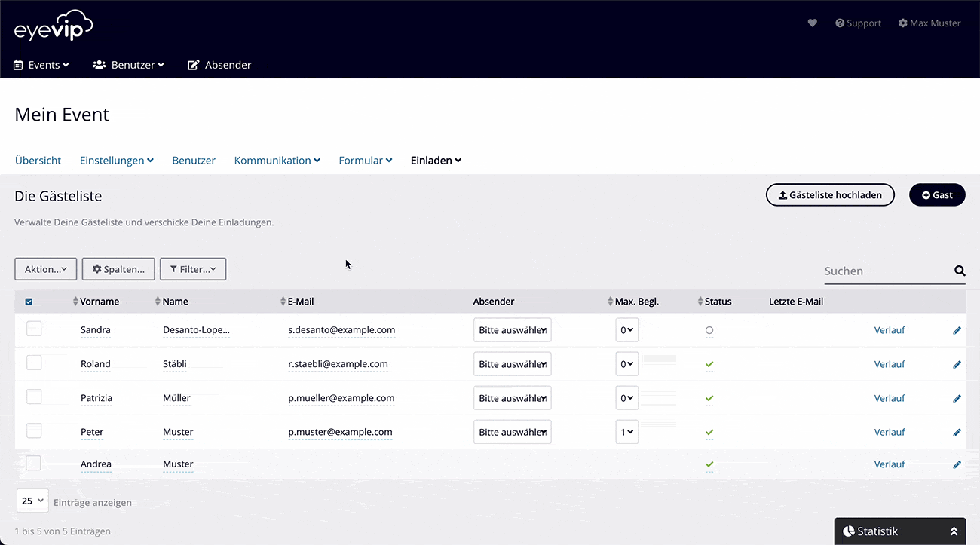Open Verlauf for Patrizia Müller
This screenshot has width=980, height=545.
coord(889,398)
